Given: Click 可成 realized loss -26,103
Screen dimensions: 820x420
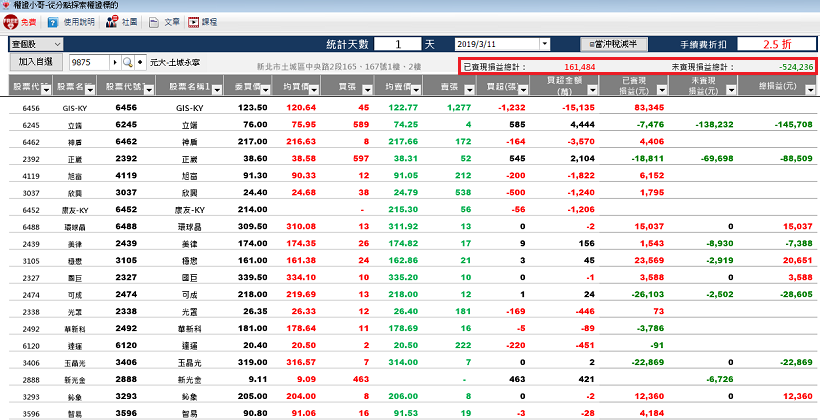Looking at the screenshot, I should click(x=646, y=294).
